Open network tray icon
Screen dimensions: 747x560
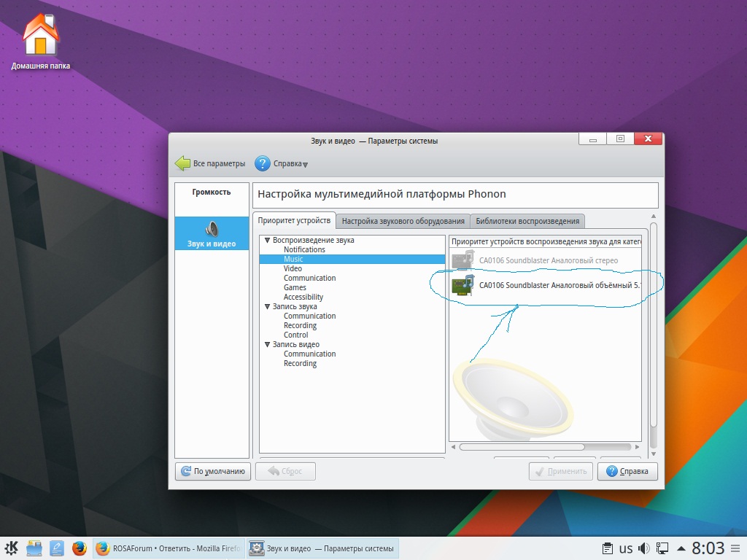662,548
